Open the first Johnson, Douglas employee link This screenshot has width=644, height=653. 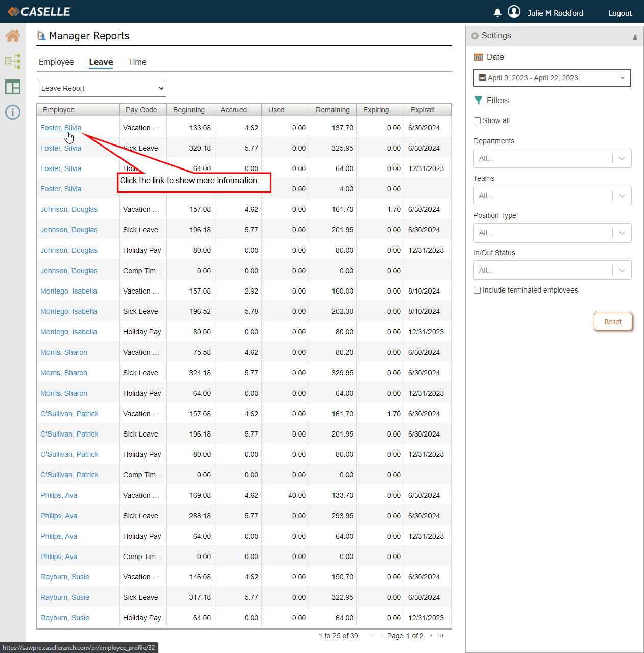click(69, 210)
